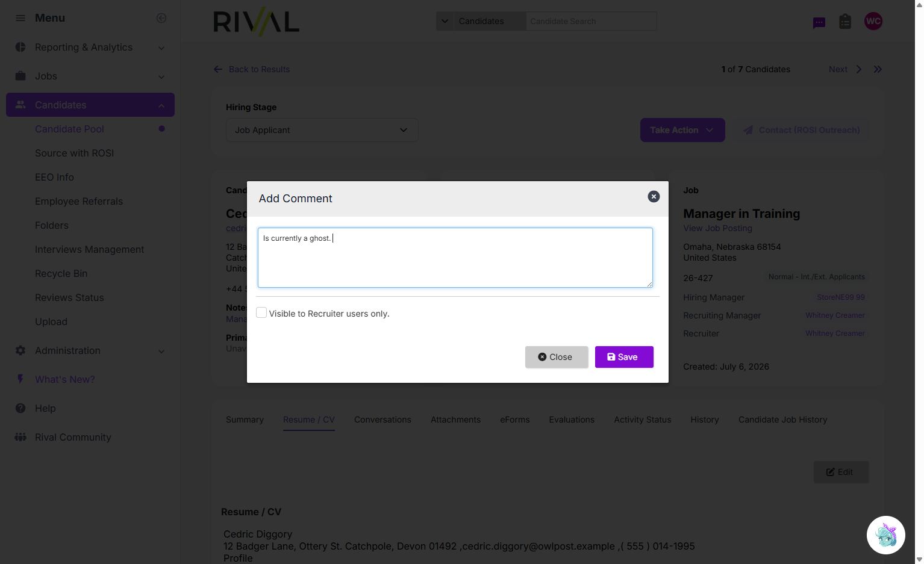Open the Hiring Stage Job Applicant dropdown
Image resolution: width=924 pixels, height=564 pixels.
coord(322,130)
